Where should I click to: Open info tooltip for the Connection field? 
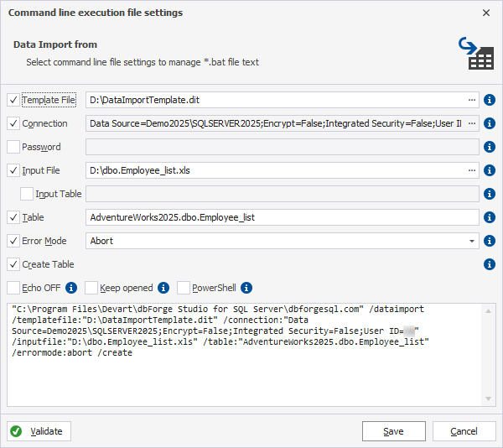(490, 123)
